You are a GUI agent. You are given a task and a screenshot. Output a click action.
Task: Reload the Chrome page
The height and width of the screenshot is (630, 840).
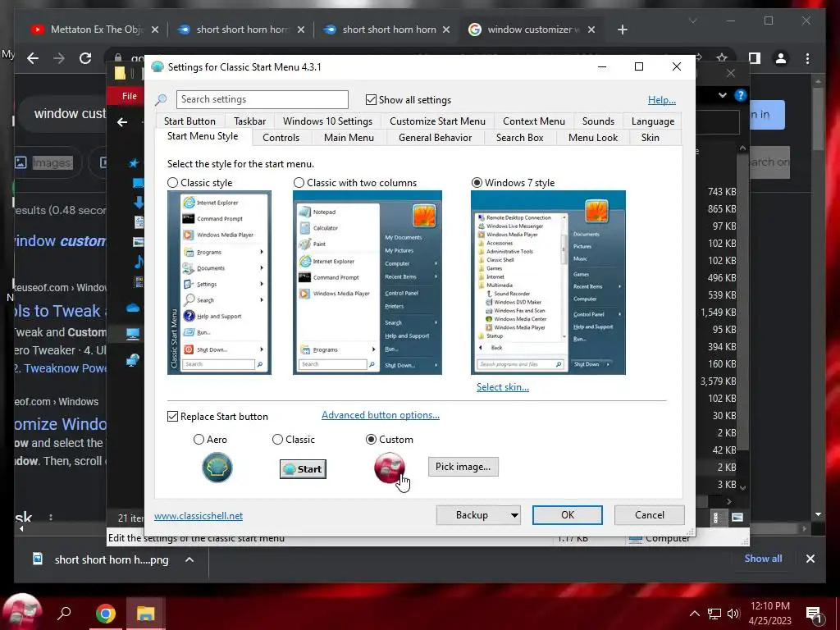(85, 58)
